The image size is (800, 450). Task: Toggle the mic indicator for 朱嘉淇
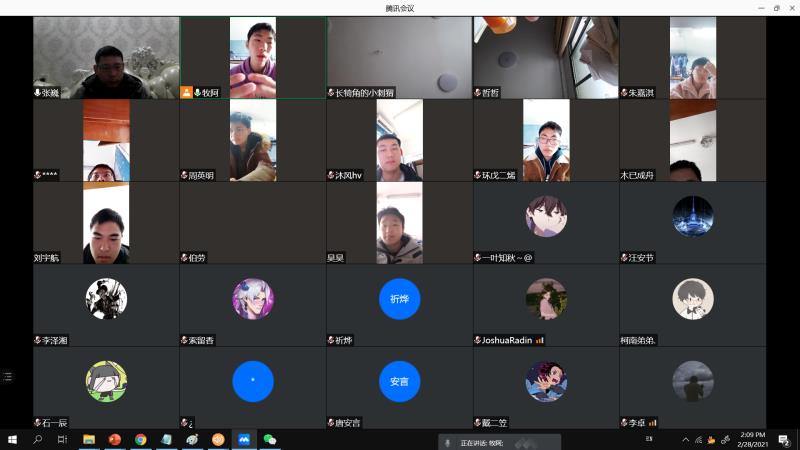(624, 92)
